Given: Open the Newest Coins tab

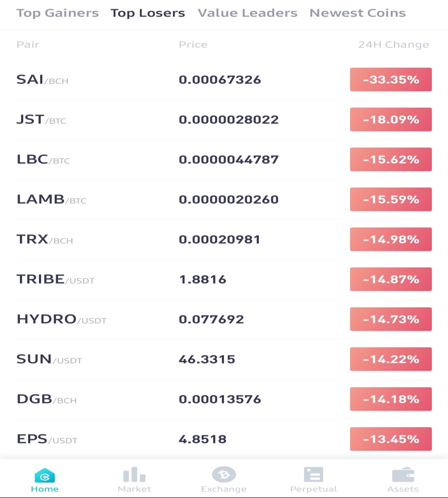Looking at the screenshot, I should coord(358,13).
